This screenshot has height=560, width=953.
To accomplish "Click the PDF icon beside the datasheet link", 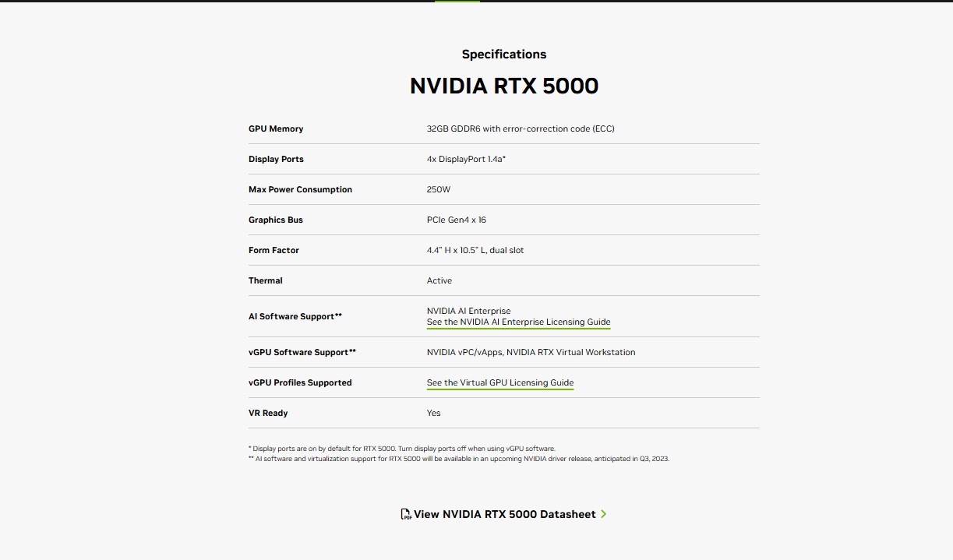I will tap(406, 514).
